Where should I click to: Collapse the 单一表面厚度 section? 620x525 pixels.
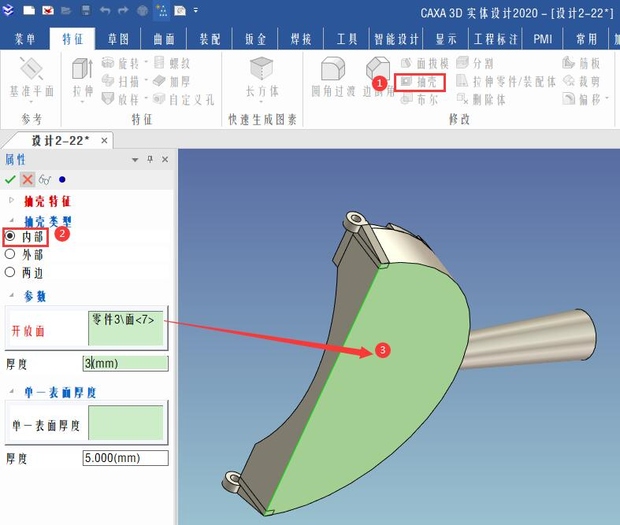(x=12, y=391)
